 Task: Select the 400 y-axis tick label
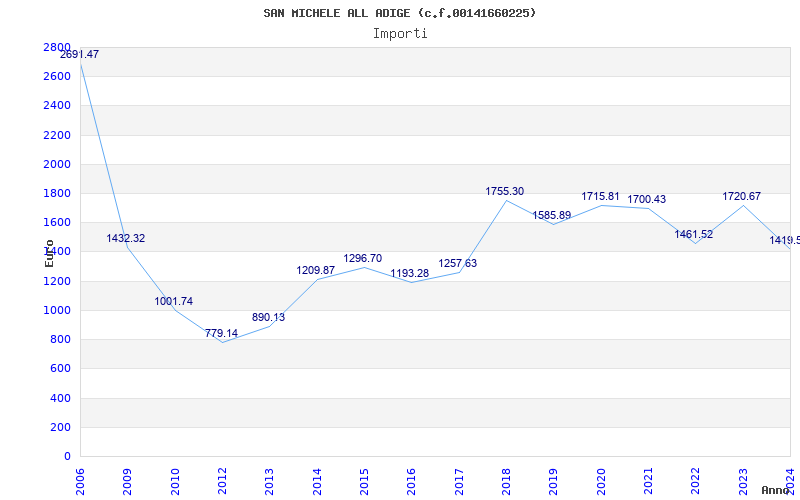click(60, 398)
